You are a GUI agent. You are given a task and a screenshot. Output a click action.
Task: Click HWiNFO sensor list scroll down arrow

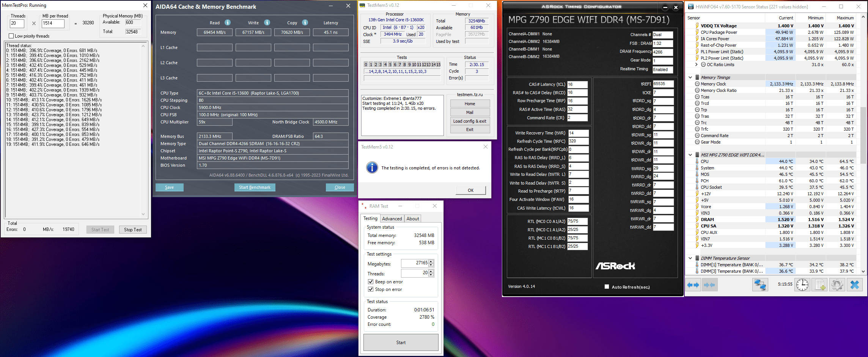coord(863,272)
